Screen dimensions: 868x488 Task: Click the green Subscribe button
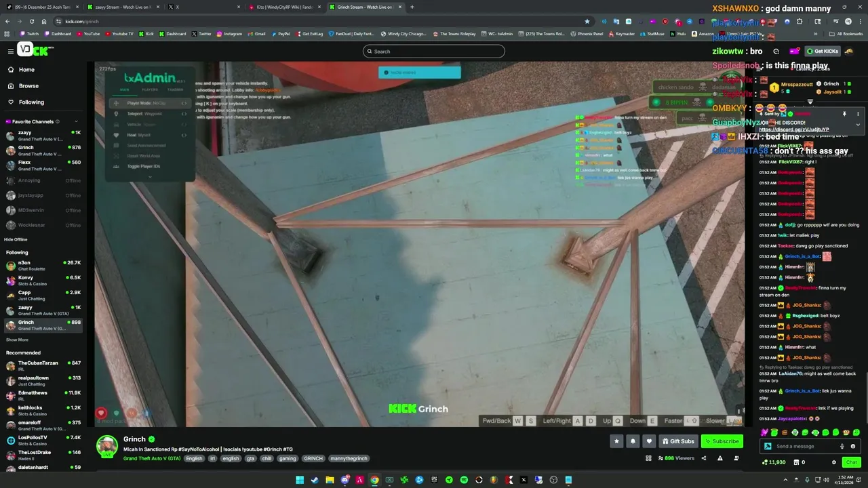tap(722, 441)
